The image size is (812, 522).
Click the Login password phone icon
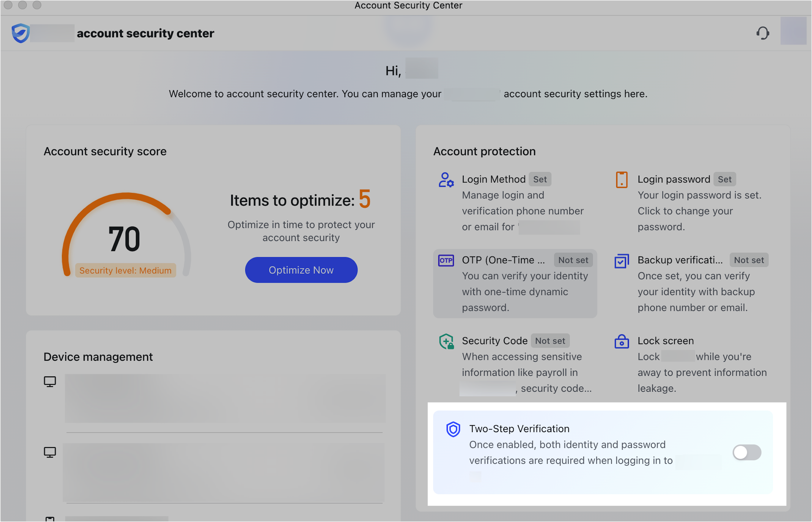point(622,180)
